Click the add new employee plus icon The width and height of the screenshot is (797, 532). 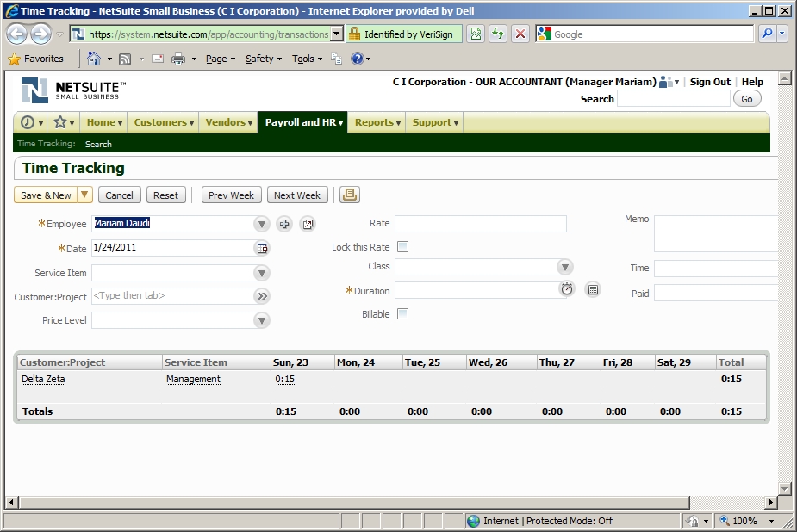point(284,224)
